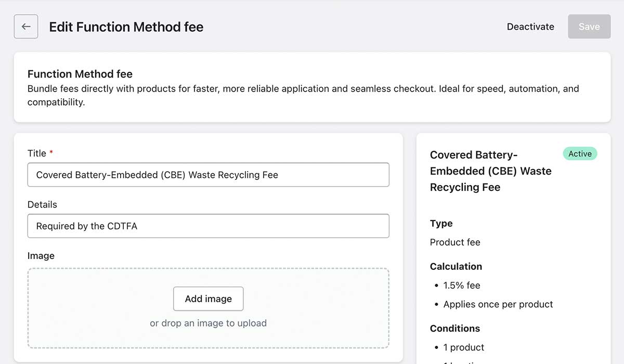This screenshot has height=364, width=624.
Task: Click the Function Method fee description card
Action: tap(312, 87)
